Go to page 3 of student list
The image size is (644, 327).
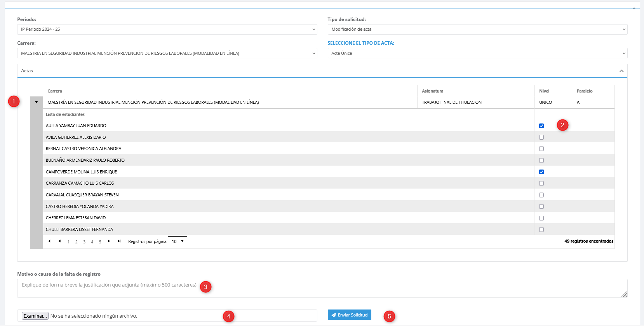(x=84, y=242)
